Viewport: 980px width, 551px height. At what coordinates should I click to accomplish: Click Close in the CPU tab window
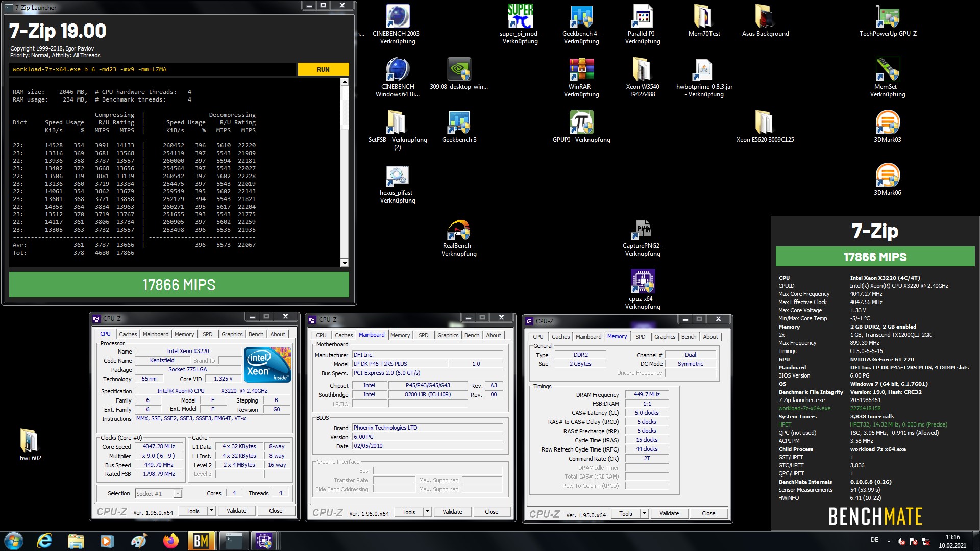point(276,511)
